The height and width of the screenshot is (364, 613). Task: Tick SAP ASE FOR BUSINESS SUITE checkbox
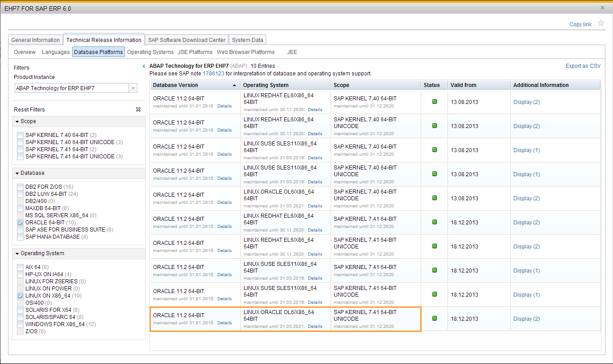tap(20, 230)
